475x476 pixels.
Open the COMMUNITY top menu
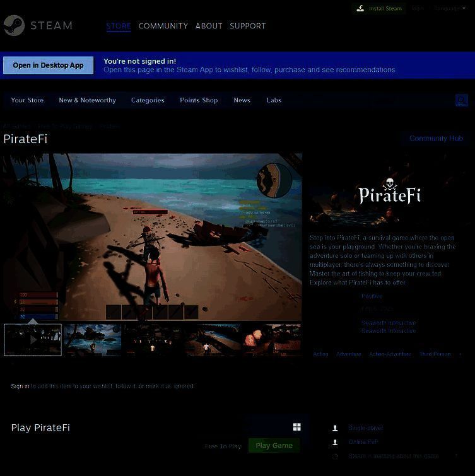pyautogui.click(x=163, y=26)
